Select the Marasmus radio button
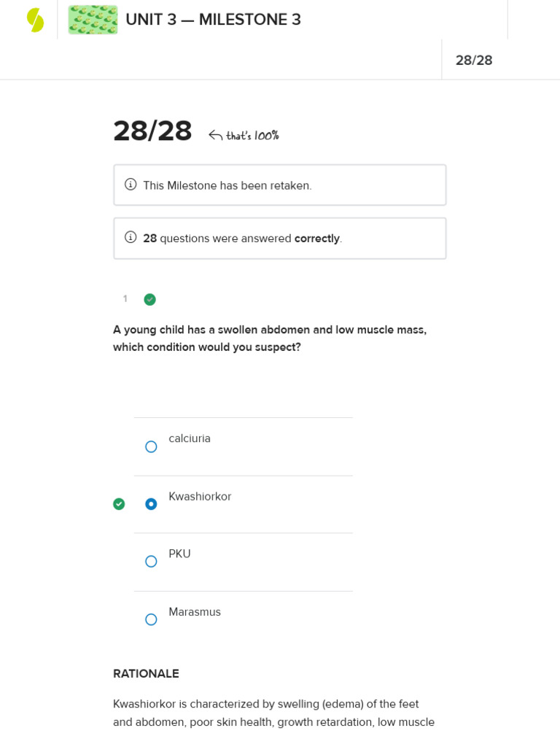This screenshot has width=560, height=747. point(151,619)
